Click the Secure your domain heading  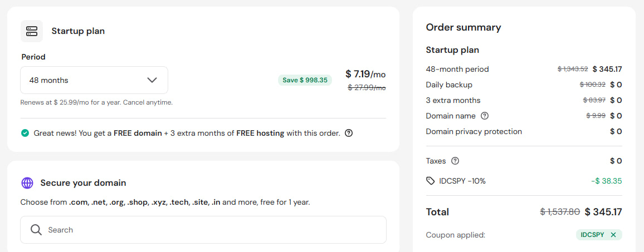click(x=83, y=183)
